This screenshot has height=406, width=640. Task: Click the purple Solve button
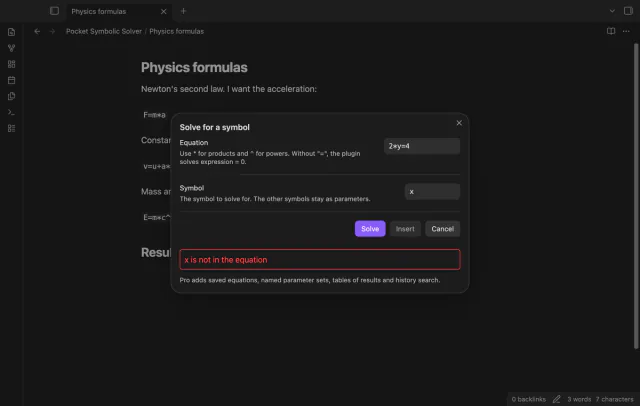370,229
